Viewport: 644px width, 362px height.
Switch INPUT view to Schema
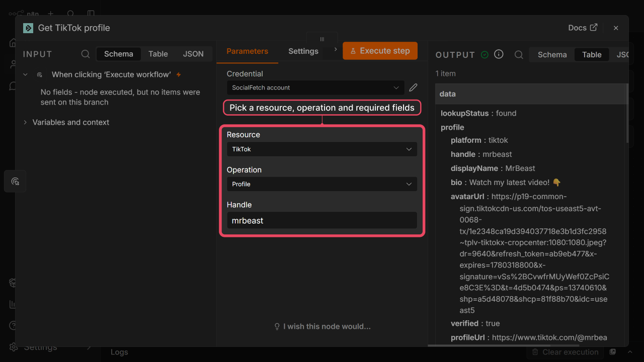tap(119, 54)
